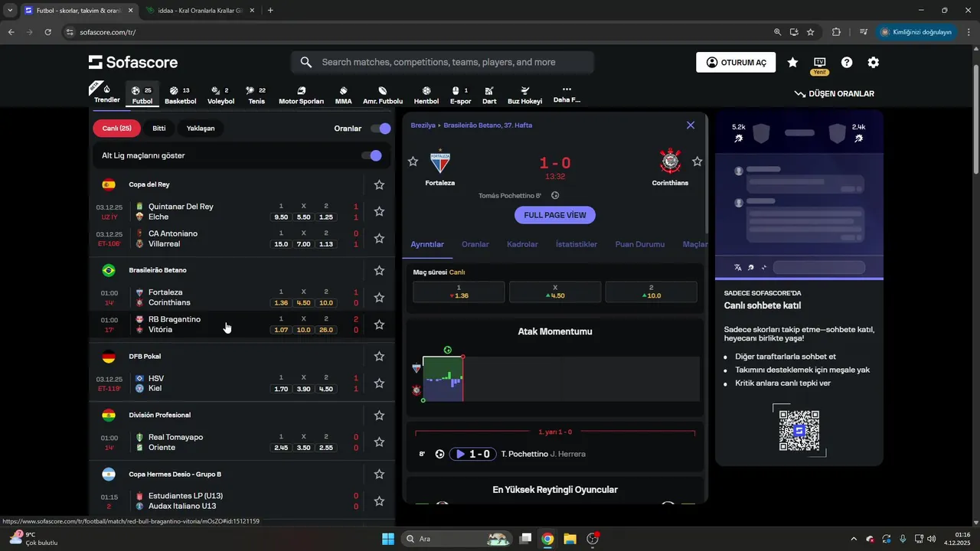Favorite the Brasileirão Betano league star
This screenshot has width=980, height=551.
click(379, 270)
